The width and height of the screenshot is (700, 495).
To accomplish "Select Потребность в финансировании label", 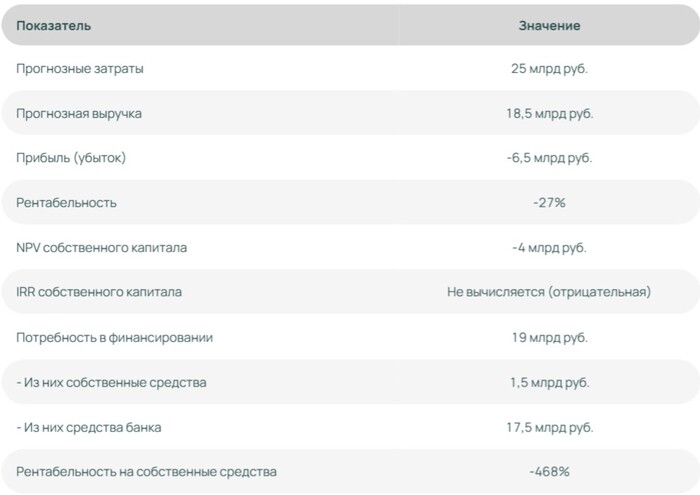I will point(115,337).
